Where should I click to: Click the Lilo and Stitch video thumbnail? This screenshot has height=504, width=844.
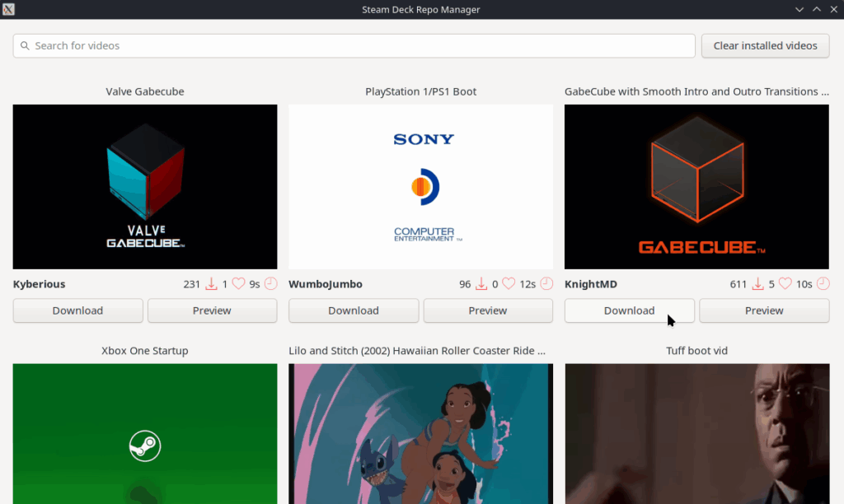point(420,434)
